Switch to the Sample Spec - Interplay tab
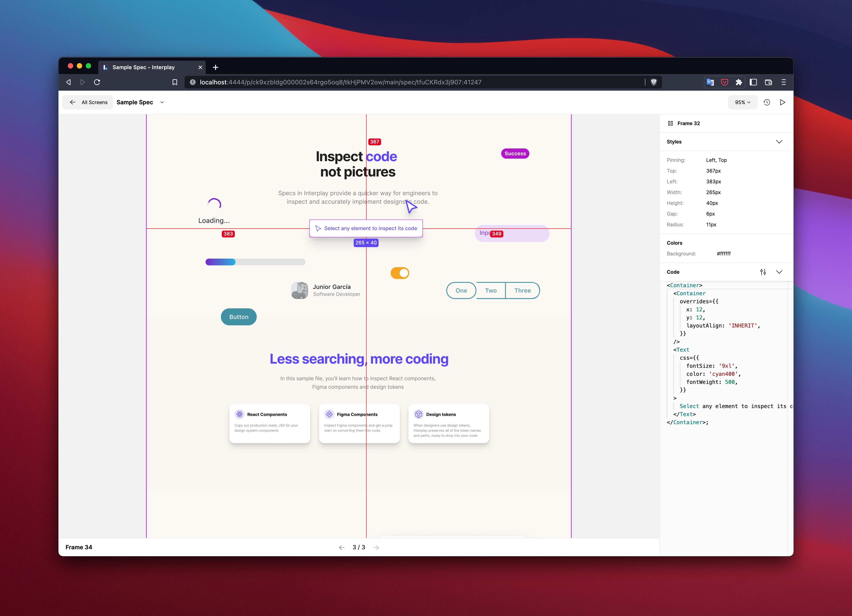The width and height of the screenshot is (852, 616). click(152, 67)
